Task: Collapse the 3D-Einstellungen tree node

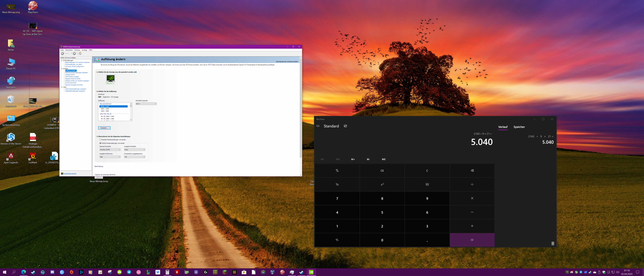Action: (62, 61)
